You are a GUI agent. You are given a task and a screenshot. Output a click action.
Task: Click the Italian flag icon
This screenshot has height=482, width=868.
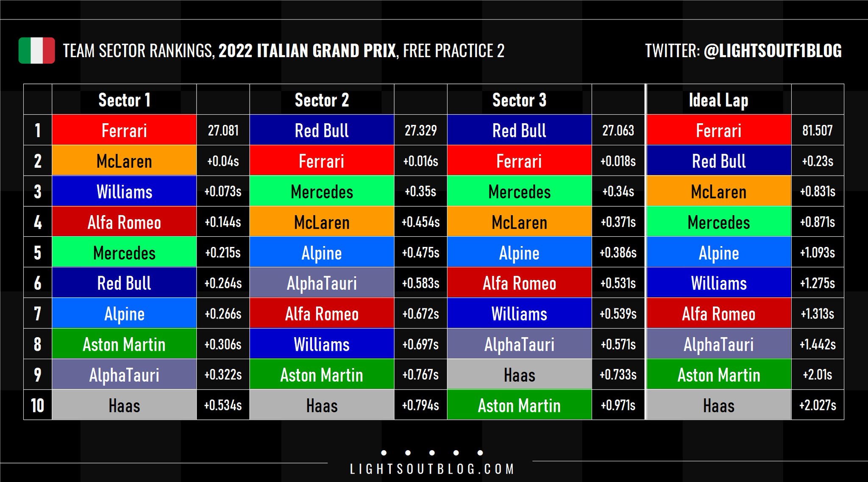36,51
